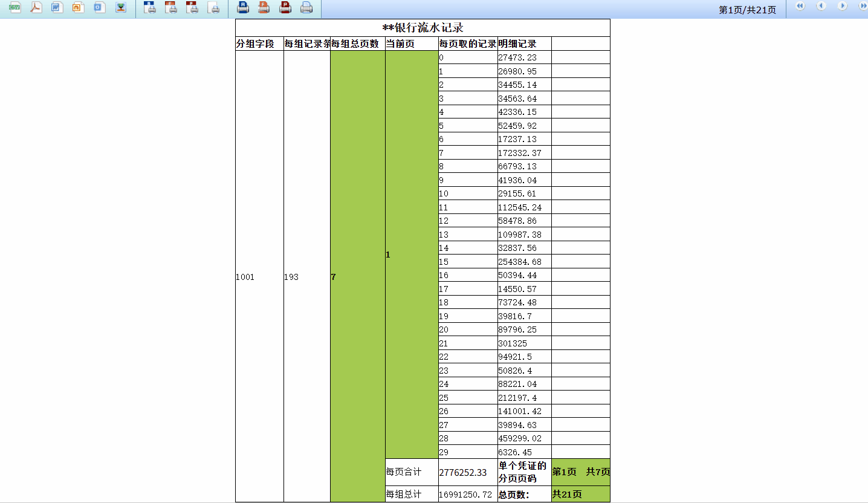Select the 明细记录 column header
Viewport: 868px width, 503px height.
525,44
